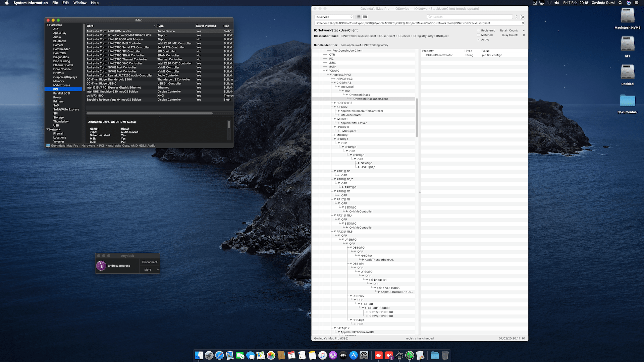Switch to the list view icon in IORegistryExplorer
The width and height of the screenshot is (644, 362).
(359, 17)
